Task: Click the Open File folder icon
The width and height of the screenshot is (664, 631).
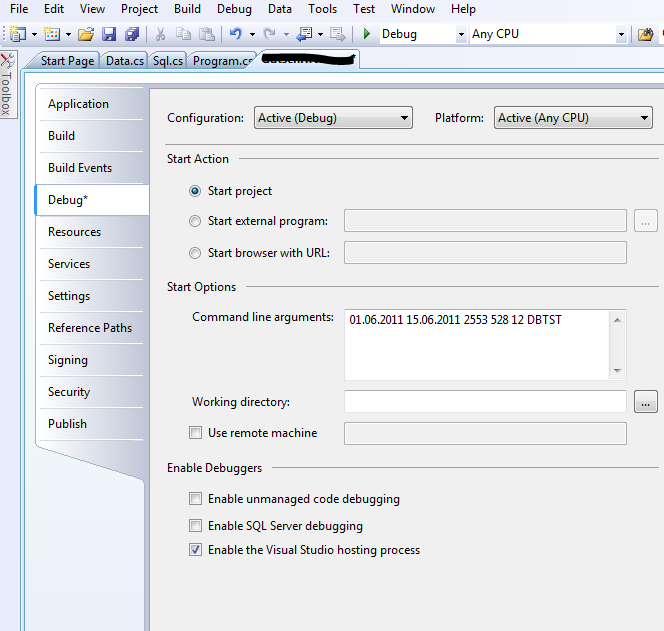Action: (x=86, y=34)
